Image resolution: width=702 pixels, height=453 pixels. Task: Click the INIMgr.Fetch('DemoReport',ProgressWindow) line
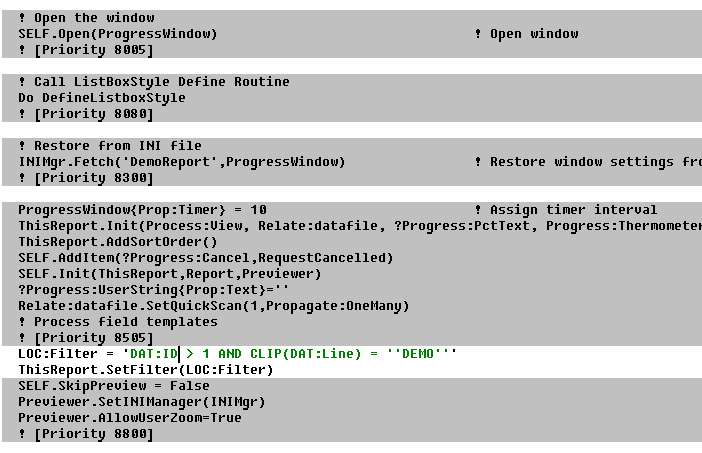pos(181,162)
